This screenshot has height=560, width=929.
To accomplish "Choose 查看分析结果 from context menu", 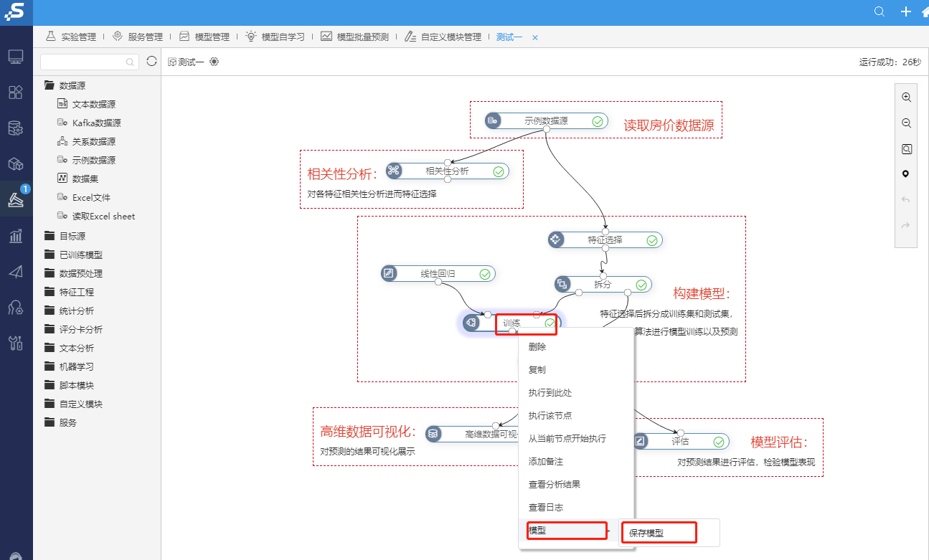I will 576,485.
